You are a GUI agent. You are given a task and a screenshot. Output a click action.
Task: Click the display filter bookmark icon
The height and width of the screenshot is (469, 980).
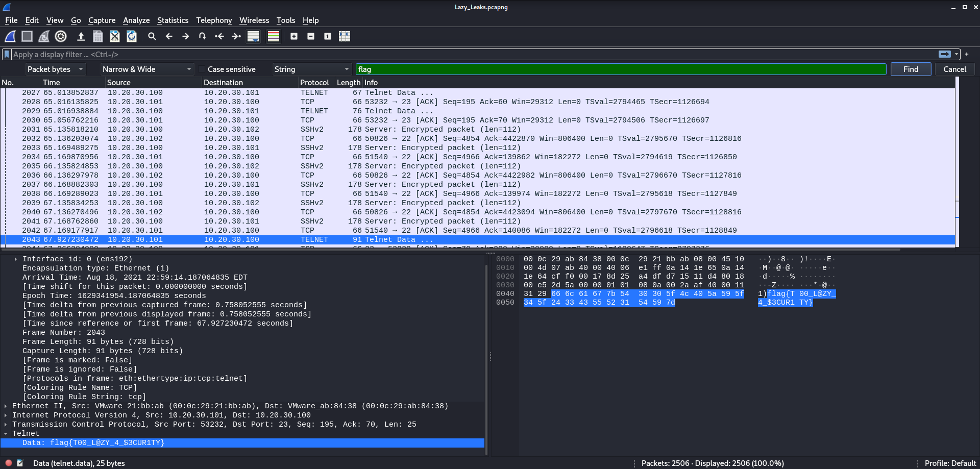tap(7, 54)
